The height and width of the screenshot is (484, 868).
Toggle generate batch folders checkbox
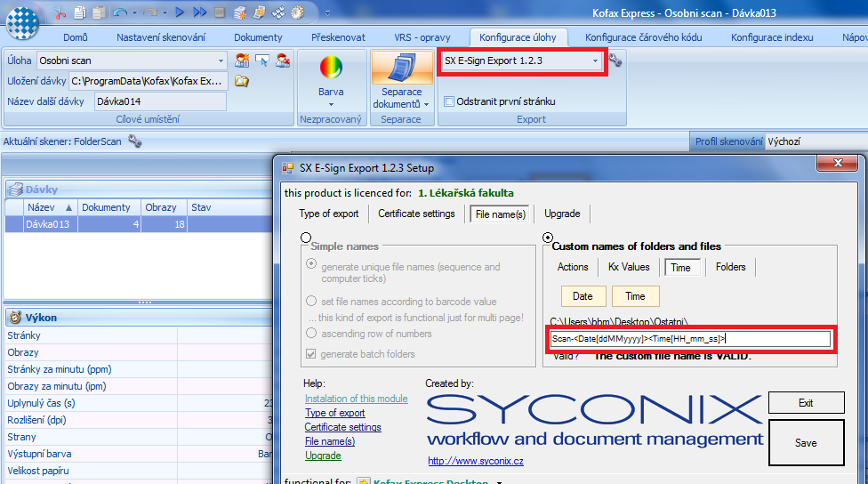coord(311,354)
